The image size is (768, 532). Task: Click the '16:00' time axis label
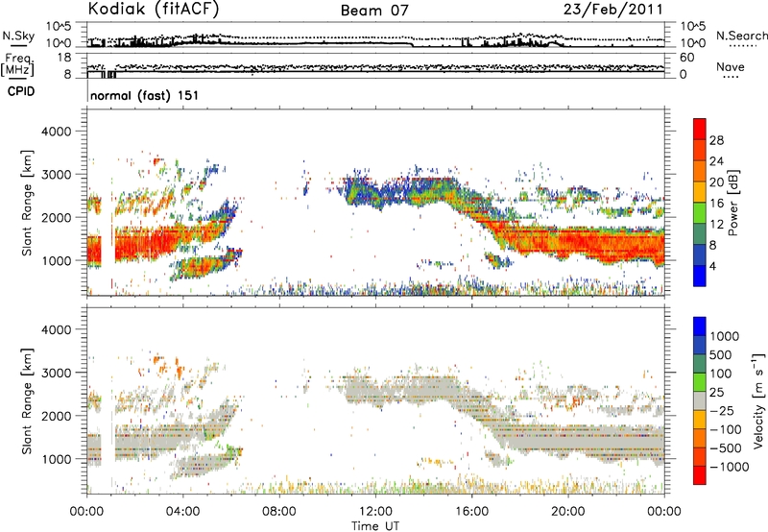[471, 512]
